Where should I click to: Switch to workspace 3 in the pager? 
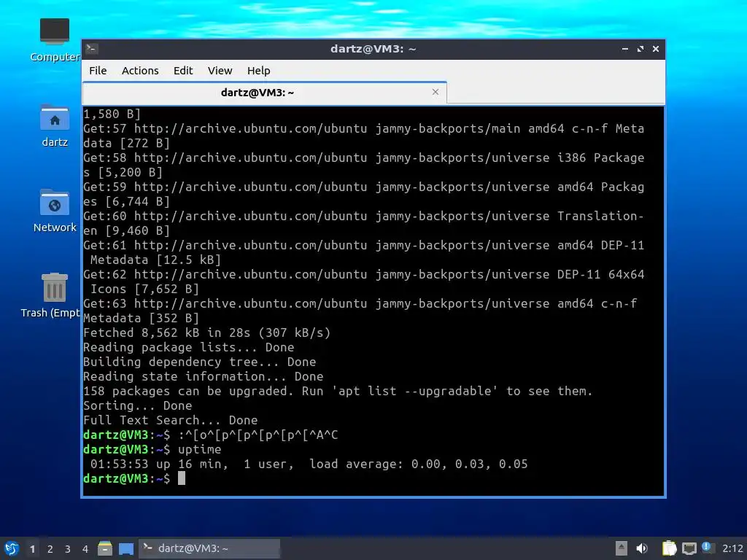[68, 549]
